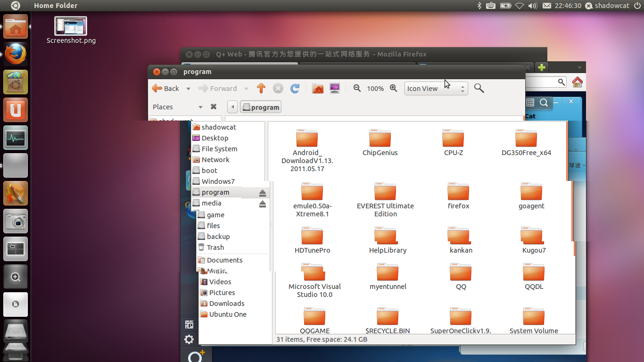Open the Workspace Switcher launcher icon

(x=16, y=249)
